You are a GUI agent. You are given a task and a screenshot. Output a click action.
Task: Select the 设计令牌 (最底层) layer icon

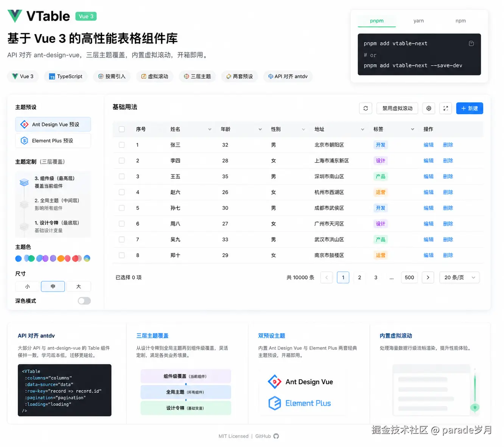coord(24,227)
